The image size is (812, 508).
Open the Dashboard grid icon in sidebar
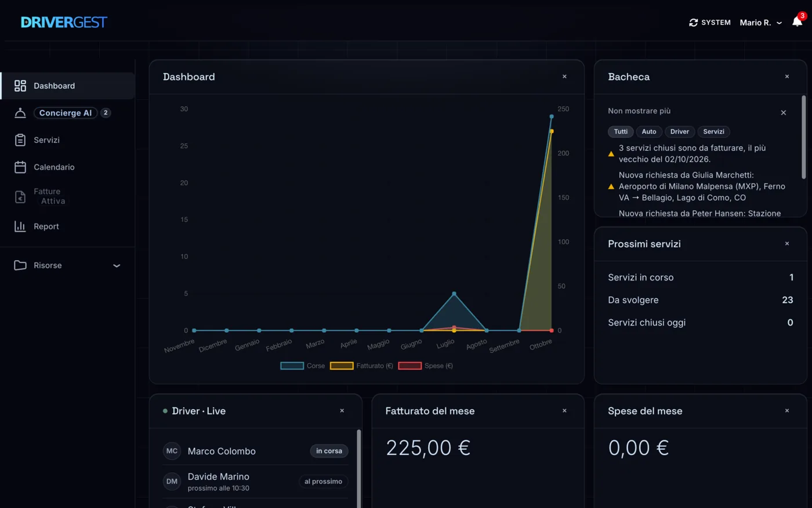(x=20, y=86)
